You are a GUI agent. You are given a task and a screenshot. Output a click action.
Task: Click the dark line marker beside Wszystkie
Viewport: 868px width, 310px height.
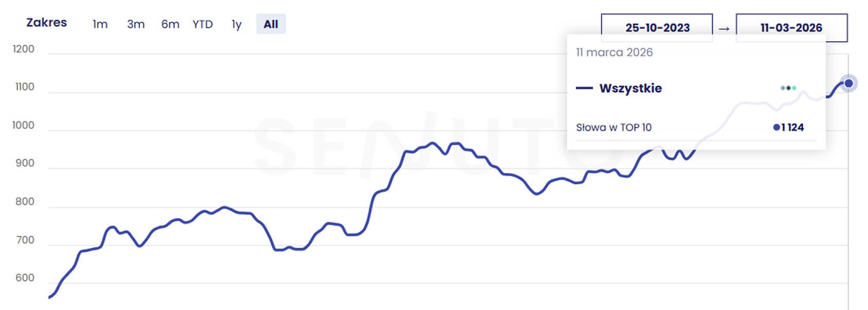pyautogui.click(x=584, y=88)
